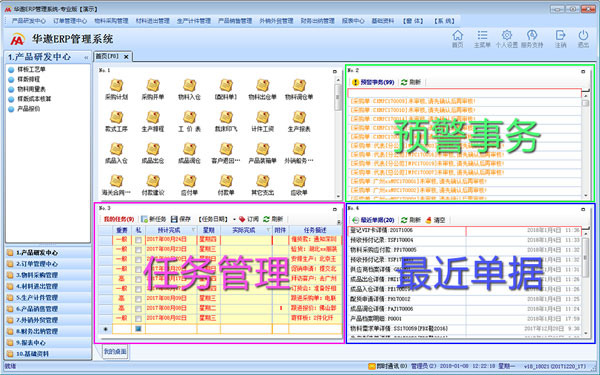This screenshot has width=600, height=375.
Task: Open the 生产报表 shortcut icon
Action: pos(299,121)
